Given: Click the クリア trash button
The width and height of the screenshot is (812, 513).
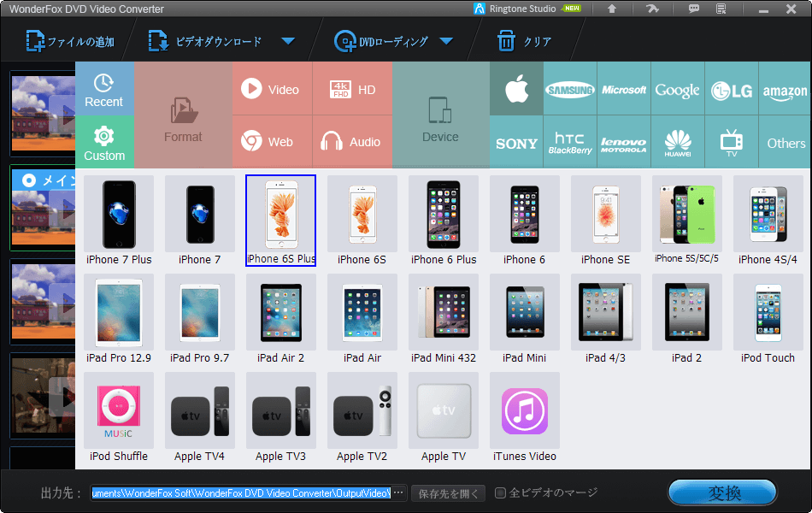Looking at the screenshot, I should point(524,41).
